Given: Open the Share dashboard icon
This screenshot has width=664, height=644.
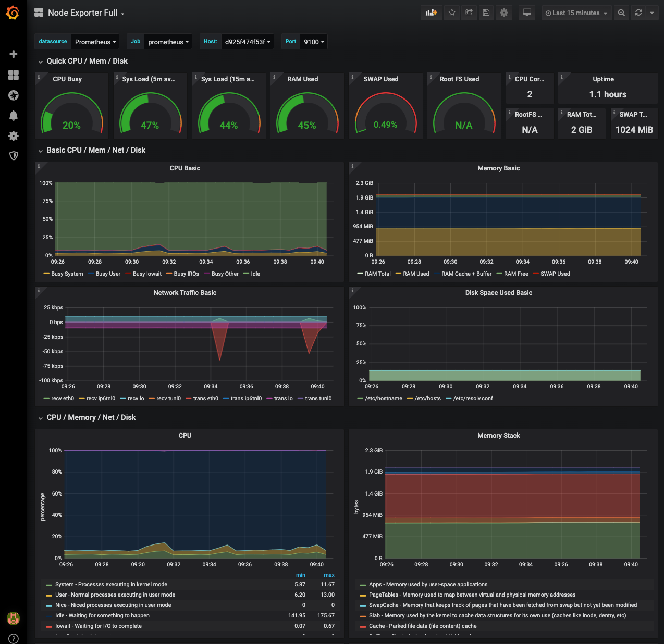Looking at the screenshot, I should [x=469, y=13].
